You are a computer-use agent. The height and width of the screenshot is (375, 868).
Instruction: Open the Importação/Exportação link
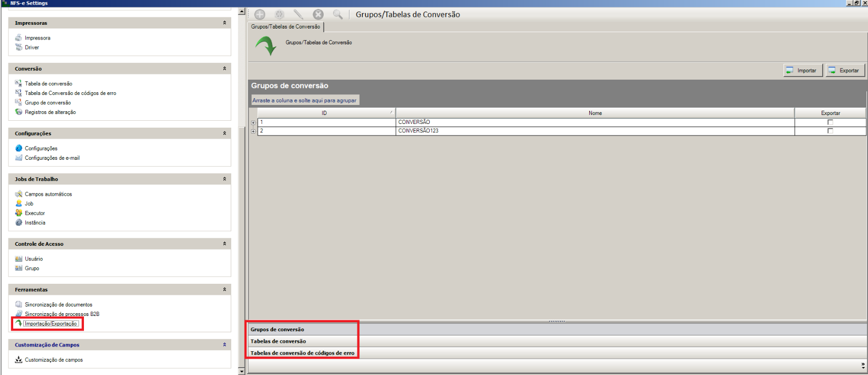(51, 324)
